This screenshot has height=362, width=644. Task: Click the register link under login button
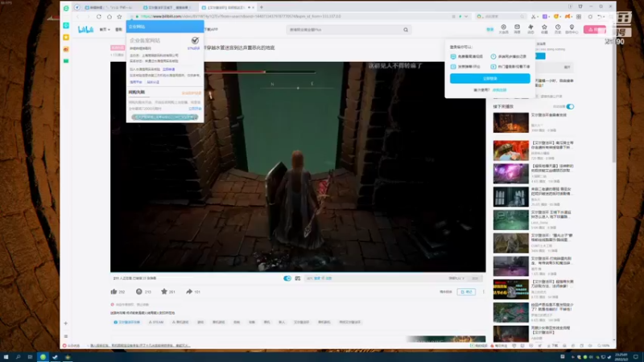pyautogui.click(x=499, y=90)
